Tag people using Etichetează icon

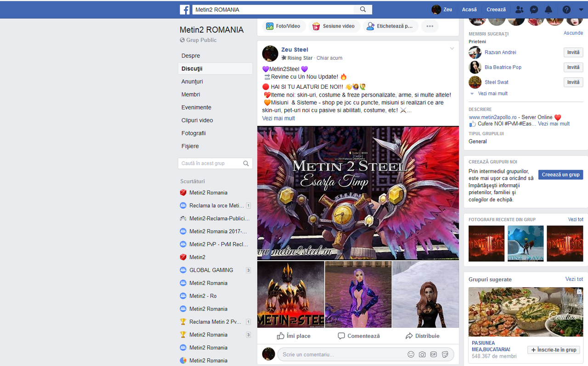click(x=390, y=26)
